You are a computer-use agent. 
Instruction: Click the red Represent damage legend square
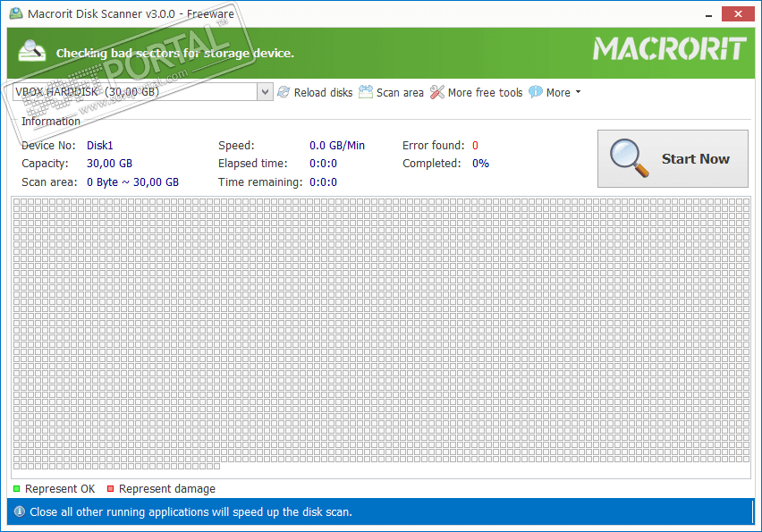click(110, 488)
